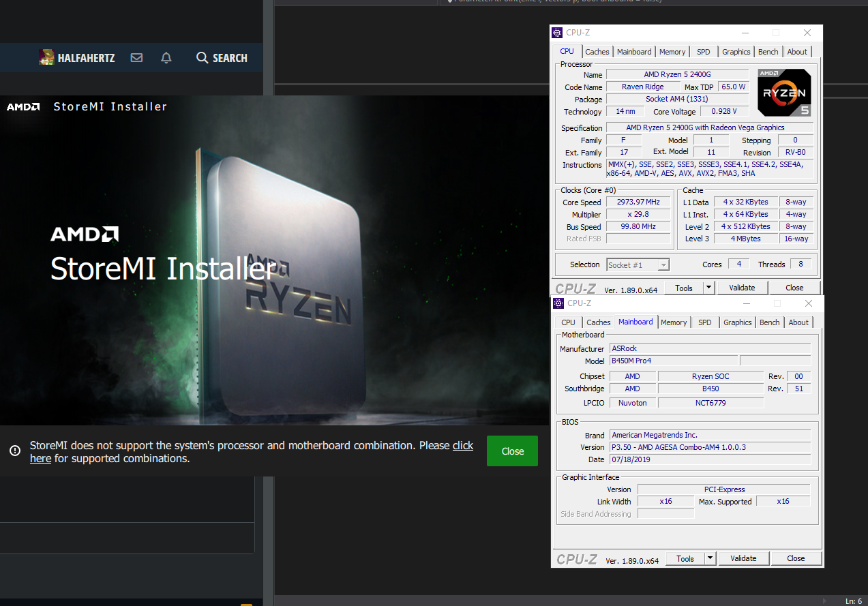This screenshot has width=868, height=606.
Task: Switch to the CPU tab in the upper CPU-Z window
Action: (x=567, y=51)
